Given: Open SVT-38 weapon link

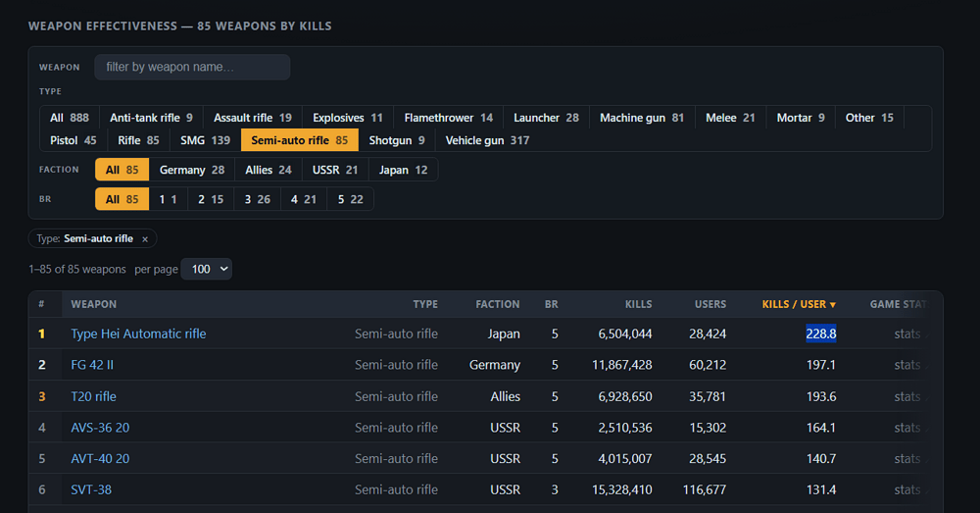Looking at the screenshot, I should (91, 489).
